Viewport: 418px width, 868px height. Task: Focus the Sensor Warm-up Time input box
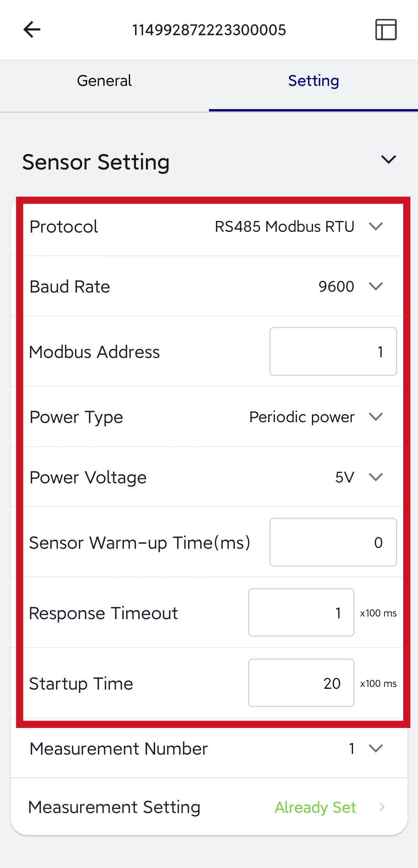333,542
